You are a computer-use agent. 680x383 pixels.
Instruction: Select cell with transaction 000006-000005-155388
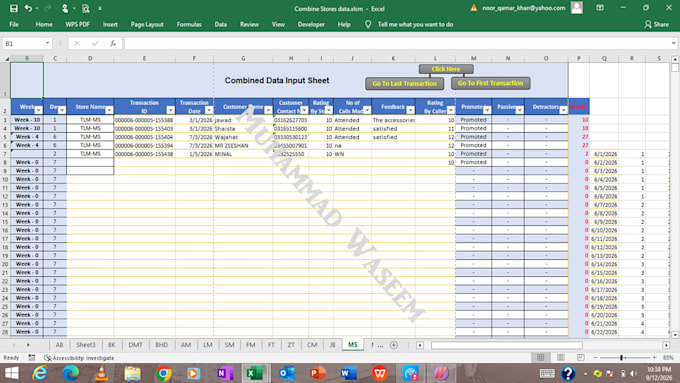tap(144, 120)
